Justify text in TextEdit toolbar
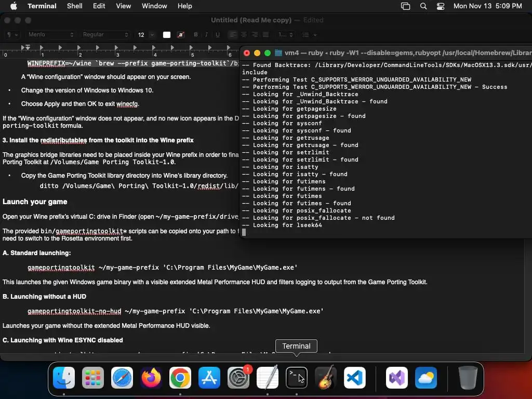This screenshot has width=532, height=399. 265,35
